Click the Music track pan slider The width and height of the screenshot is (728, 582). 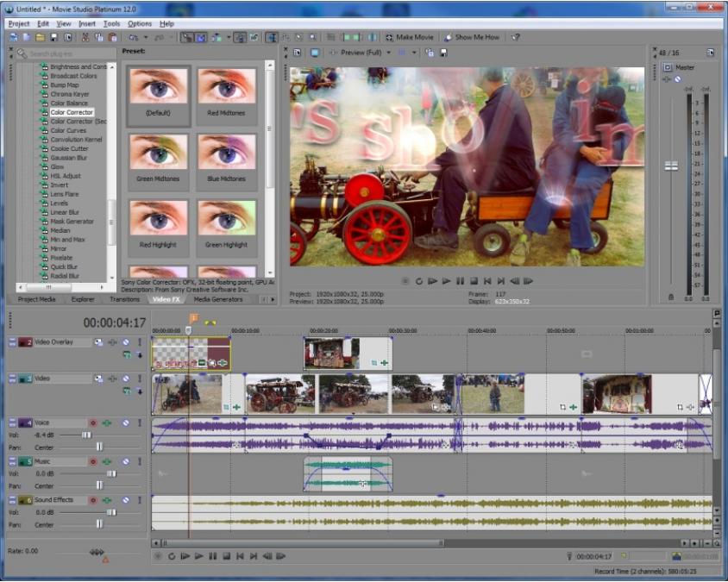click(99, 485)
